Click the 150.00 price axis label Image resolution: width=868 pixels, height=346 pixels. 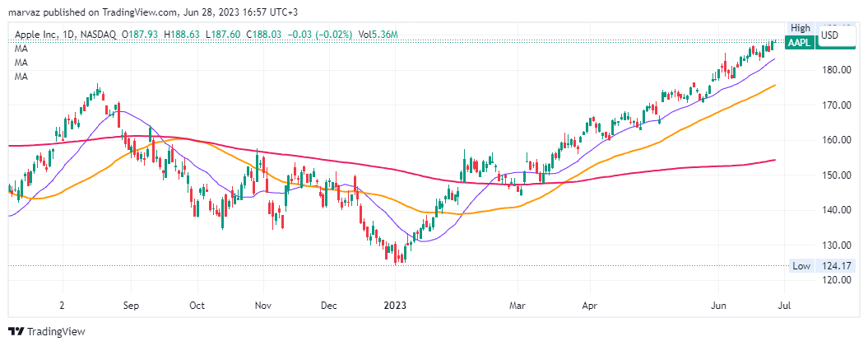click(836, 175)
